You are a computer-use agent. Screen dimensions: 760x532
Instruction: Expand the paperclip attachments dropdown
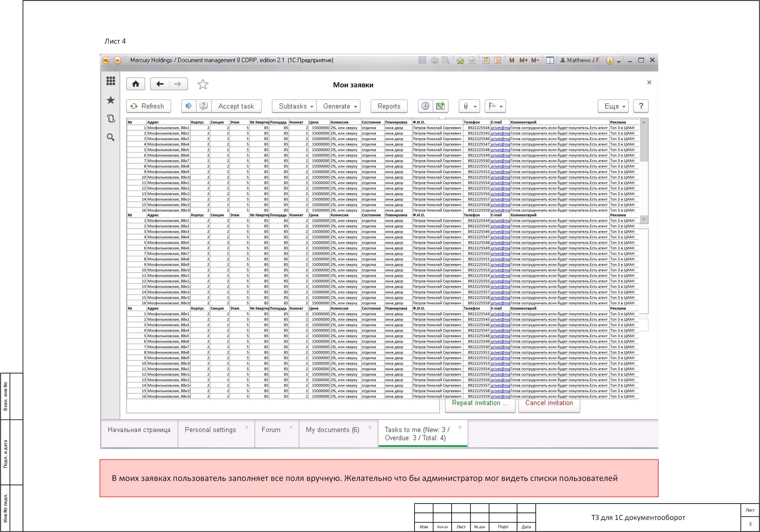coord(469,106)
